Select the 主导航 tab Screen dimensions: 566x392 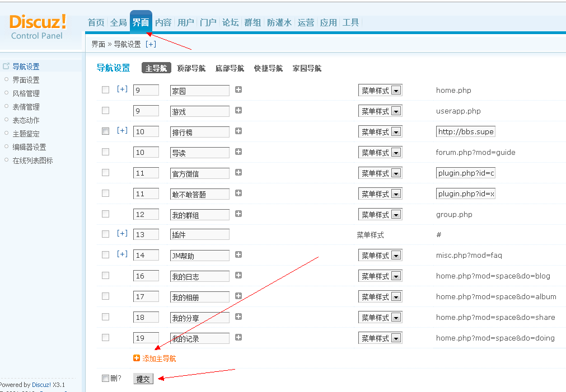(156, 68)
